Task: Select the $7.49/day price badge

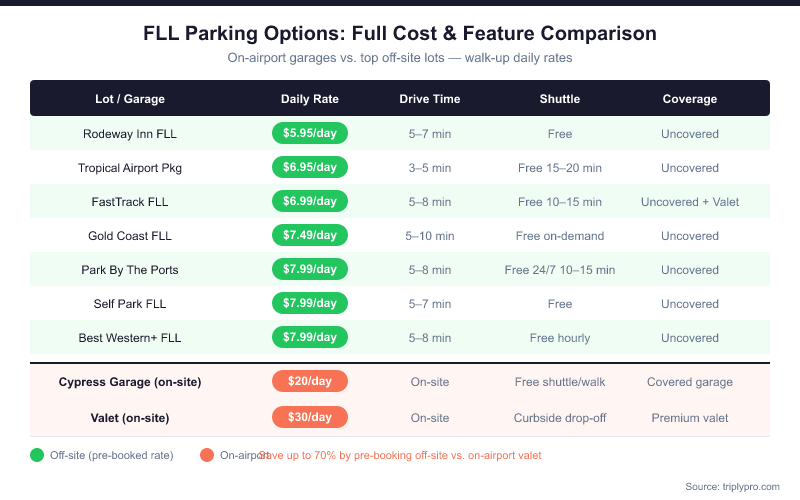Action: [310, 235]
